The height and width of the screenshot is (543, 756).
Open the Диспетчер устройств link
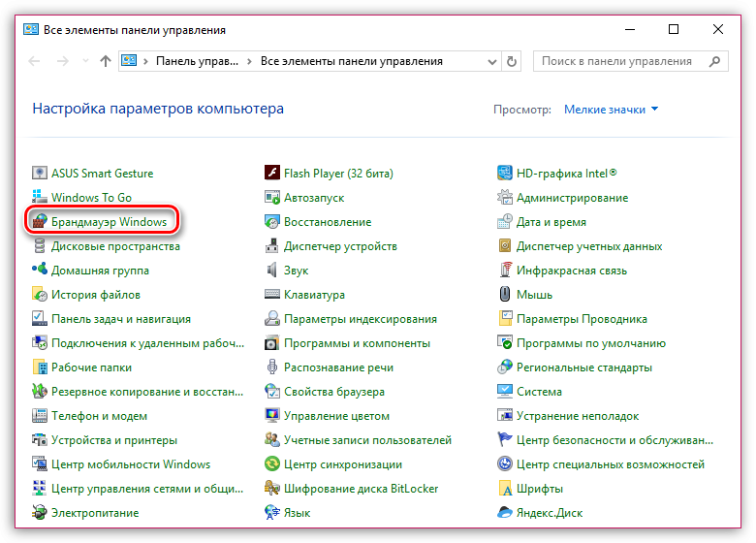tap(339, 246)
